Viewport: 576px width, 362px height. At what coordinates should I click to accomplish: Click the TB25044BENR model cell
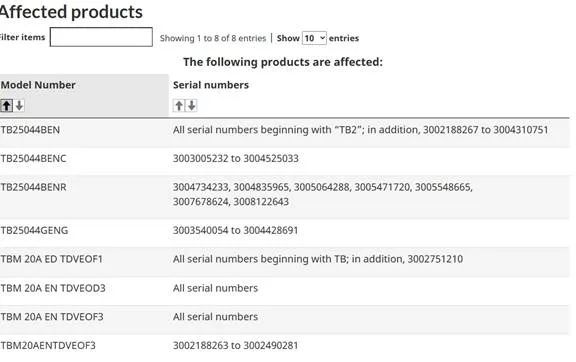coord(33,187)
